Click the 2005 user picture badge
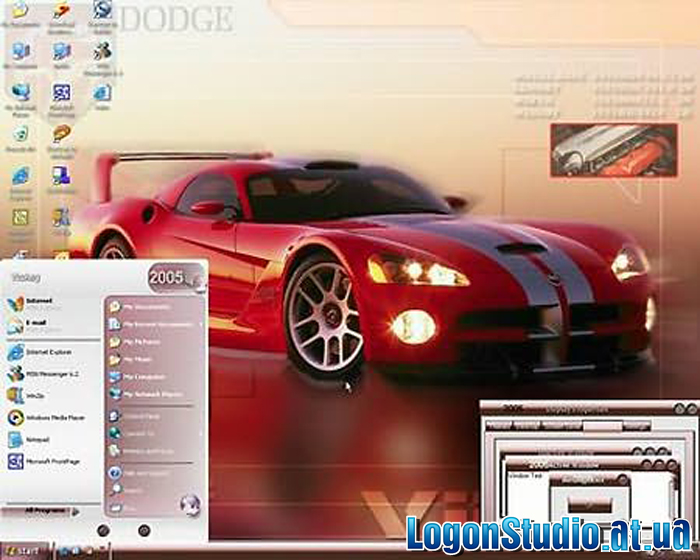700x560 pixels. coord(177,278)
